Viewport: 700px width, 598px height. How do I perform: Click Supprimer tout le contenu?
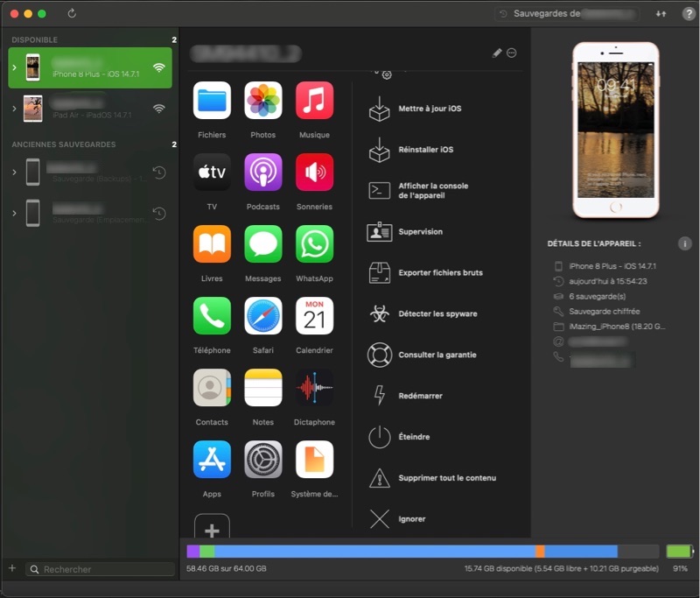pos(446,478)
